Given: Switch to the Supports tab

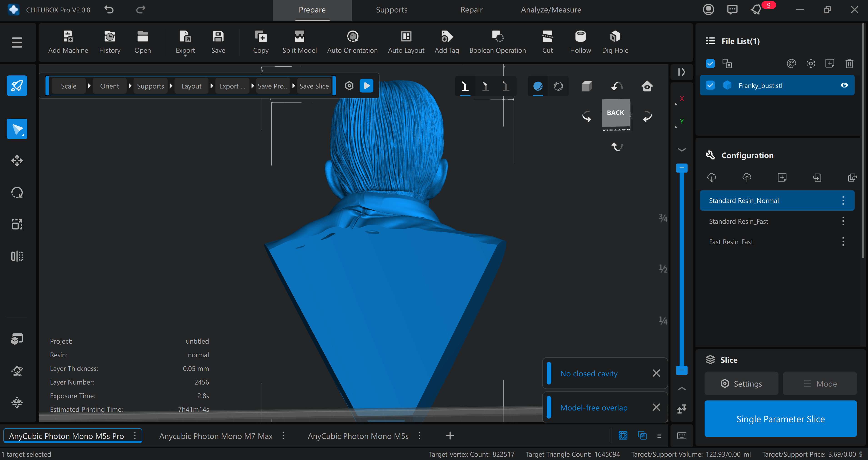Looking at the screenshot, I should (391, 10).
